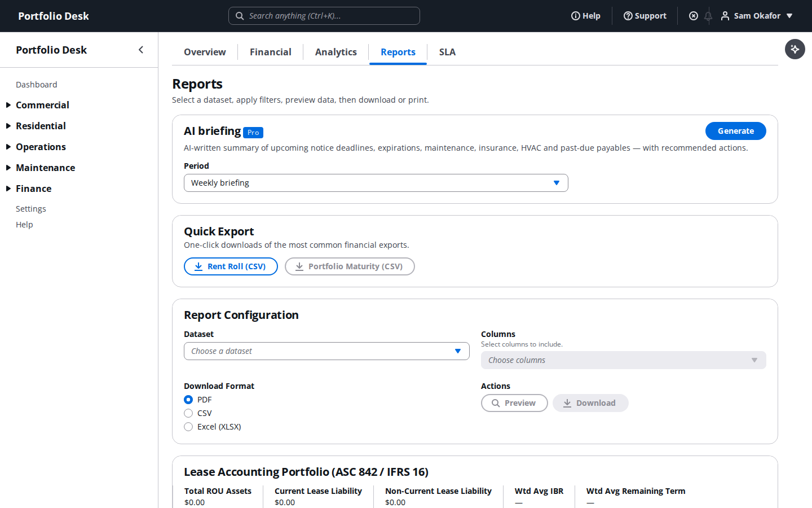
Task: Click the Lease Accounting Portfolio heading
Action: pyautogui.click(x=306, y=472)
